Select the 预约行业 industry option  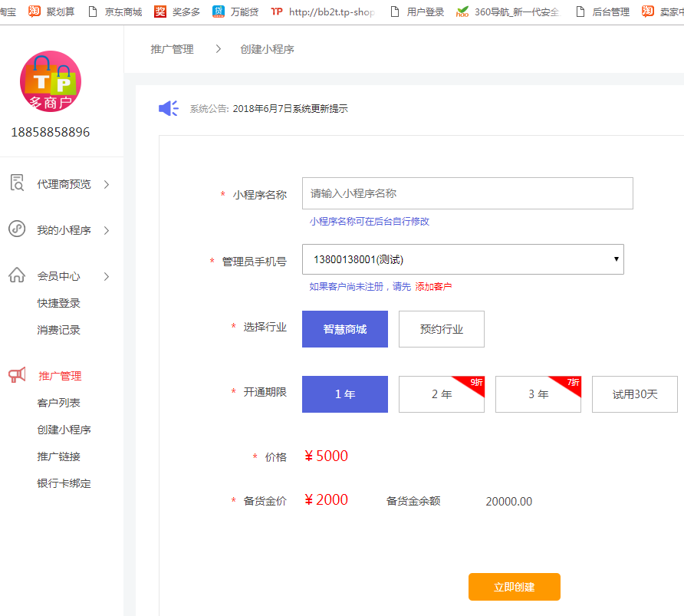pos(442,329)
